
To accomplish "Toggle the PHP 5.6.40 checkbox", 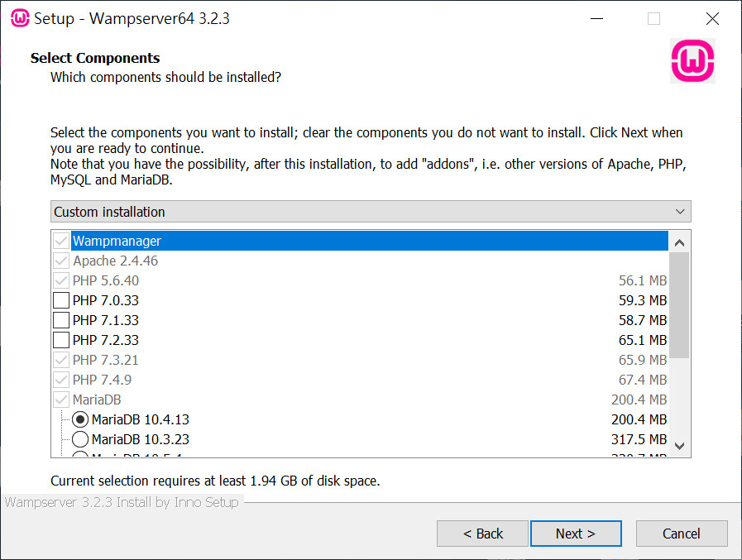I will point(61,280).
